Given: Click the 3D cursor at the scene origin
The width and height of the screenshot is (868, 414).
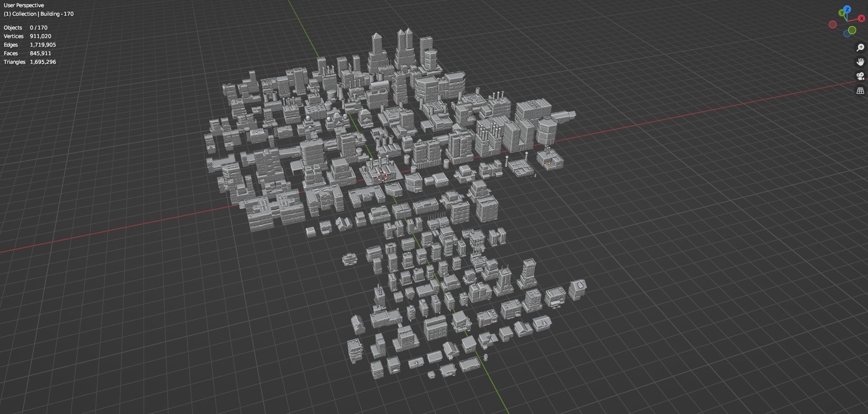Looking at the screenshot, I should 382,177.
